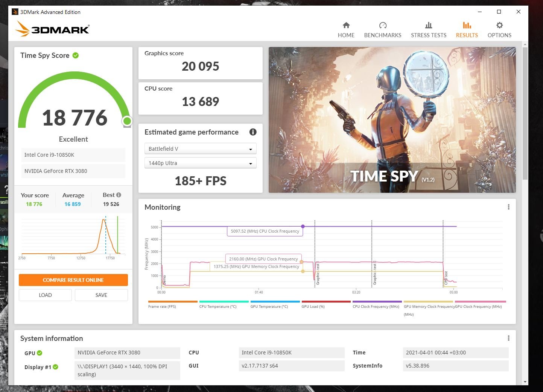Toggle GPU Load (%) legend series
The width and height of the screenshot is (543, 392).
click(x=326, y=304)
